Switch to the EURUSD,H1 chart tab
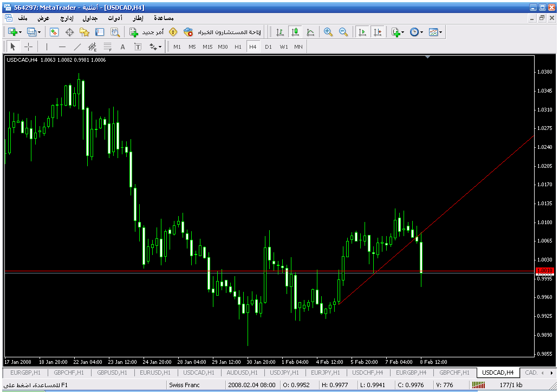Viewport: 559px width, 392px height. coord(155,373)
